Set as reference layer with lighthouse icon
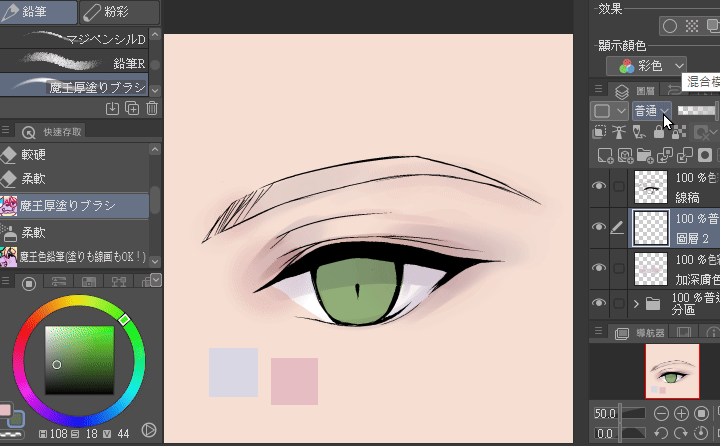The image size is (720, 446). [619, 132]
